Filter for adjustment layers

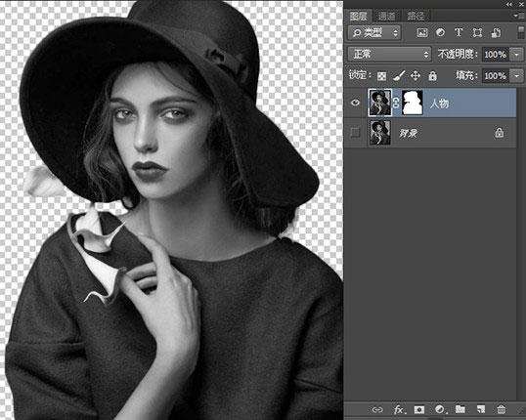(x=441, y=32)
